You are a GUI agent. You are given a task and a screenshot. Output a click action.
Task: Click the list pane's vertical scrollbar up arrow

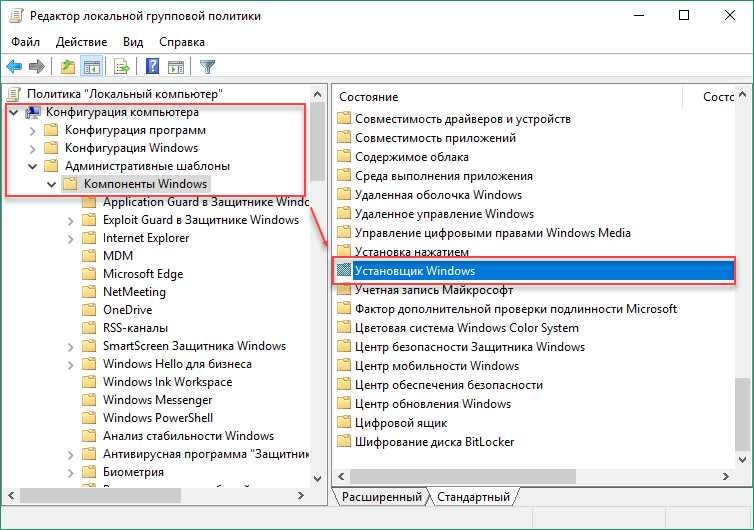click(742, 95)
